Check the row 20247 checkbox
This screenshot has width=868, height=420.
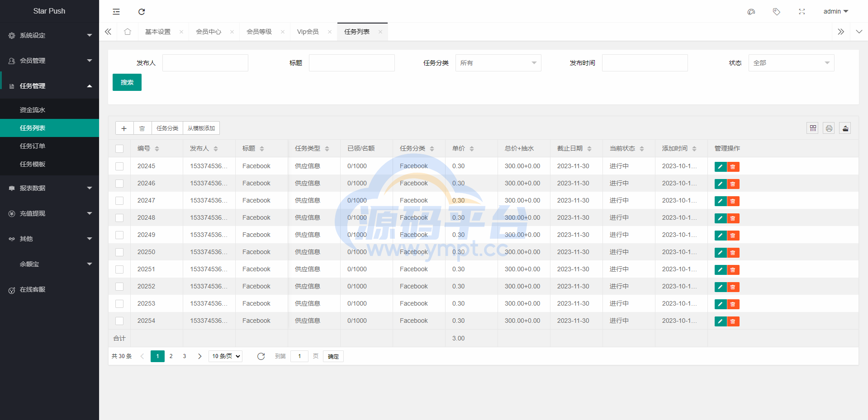click(x=119, y=201)
